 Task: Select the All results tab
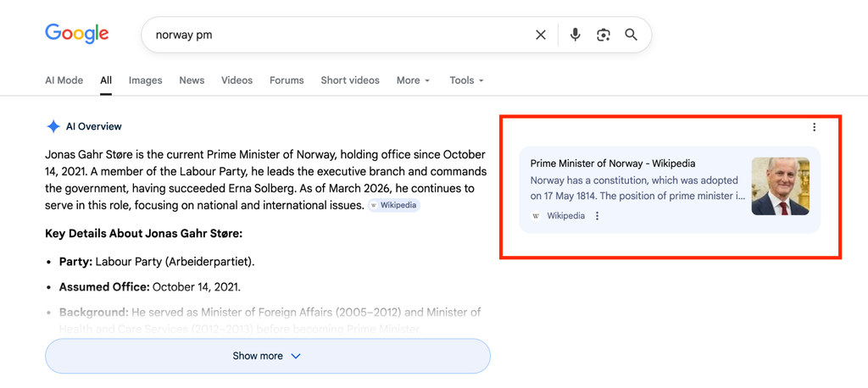[x=106, y=80]
